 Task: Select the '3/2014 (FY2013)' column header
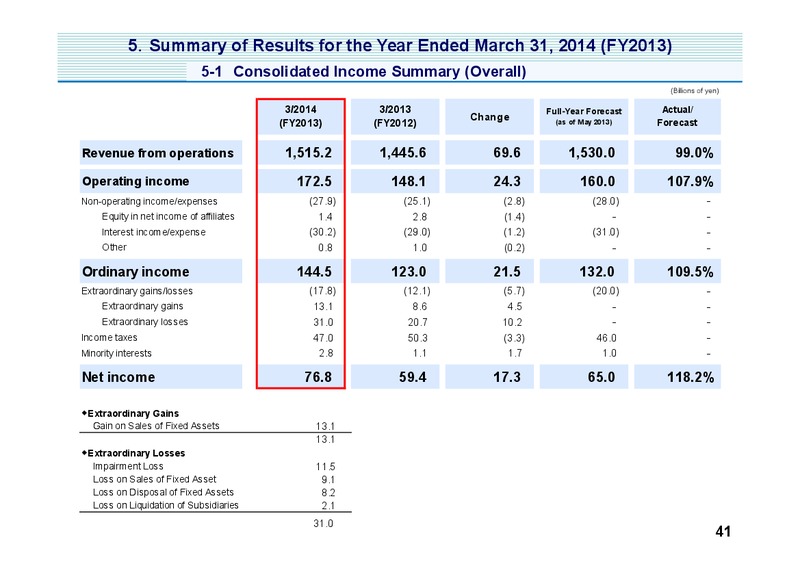[301, 116]
